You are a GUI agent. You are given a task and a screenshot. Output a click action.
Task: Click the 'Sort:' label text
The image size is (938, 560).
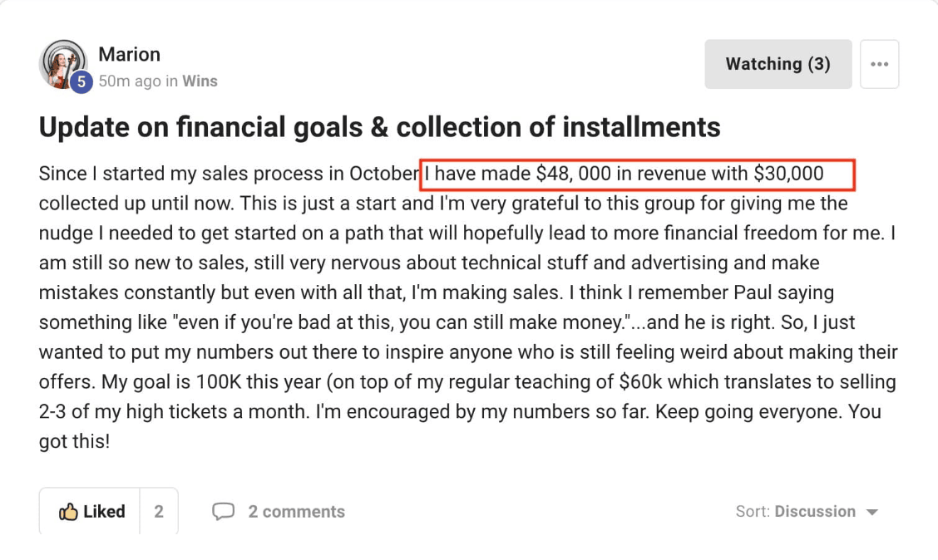[753, 512]
